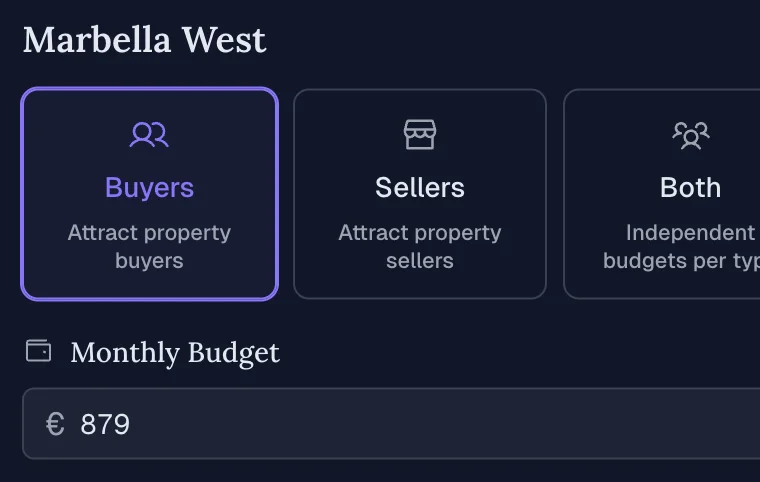
Task: Click the two-person Buyers icon
Action: click(x=149, y=134)
